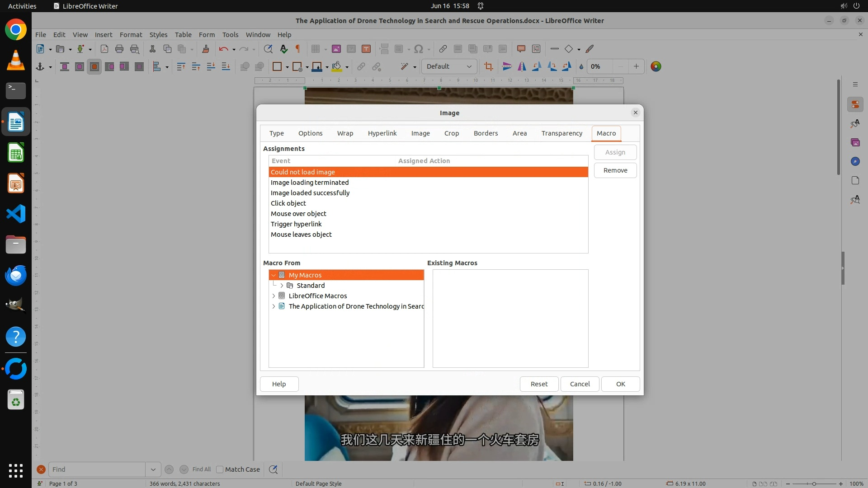
Task: Open the Chrome browser from the dock
Action: click(16, 30)
